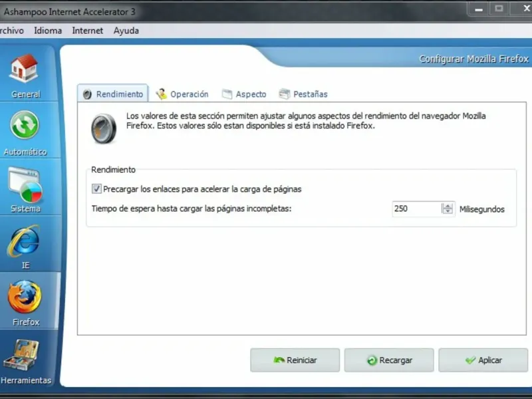
Task: Open the General section house icon
Action: pyautogui.click(x=24, y=68)
